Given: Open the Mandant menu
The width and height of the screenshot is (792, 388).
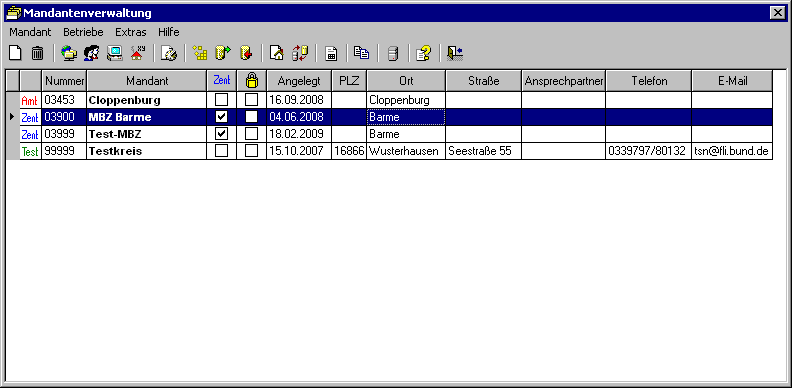Looking at the screenshot, I should (x=30, y=32).
